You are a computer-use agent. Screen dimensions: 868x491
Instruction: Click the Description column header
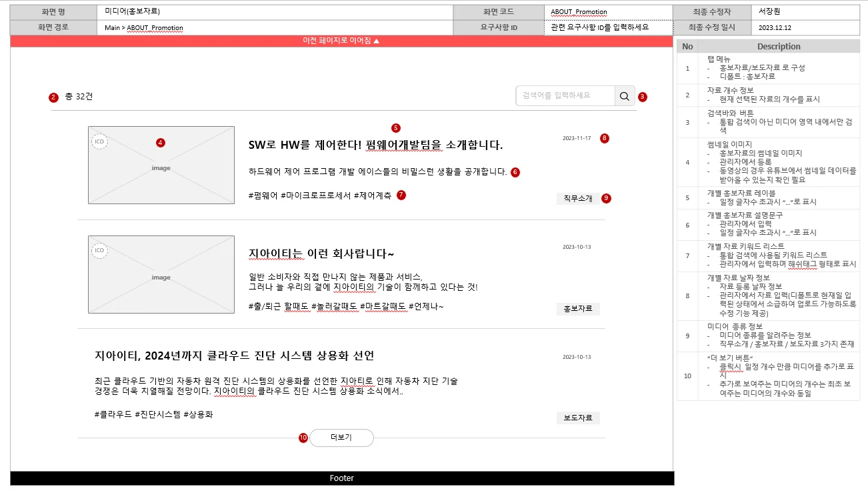click(x=779, y=46)
